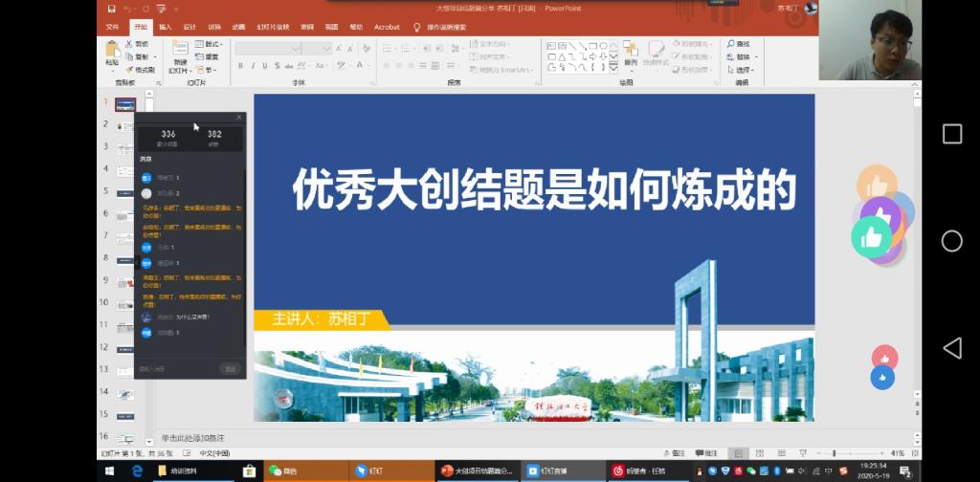Click the Notes (备注) button in status bar
The width and height of the screenshot is (980, 482).
click(674, 452)
